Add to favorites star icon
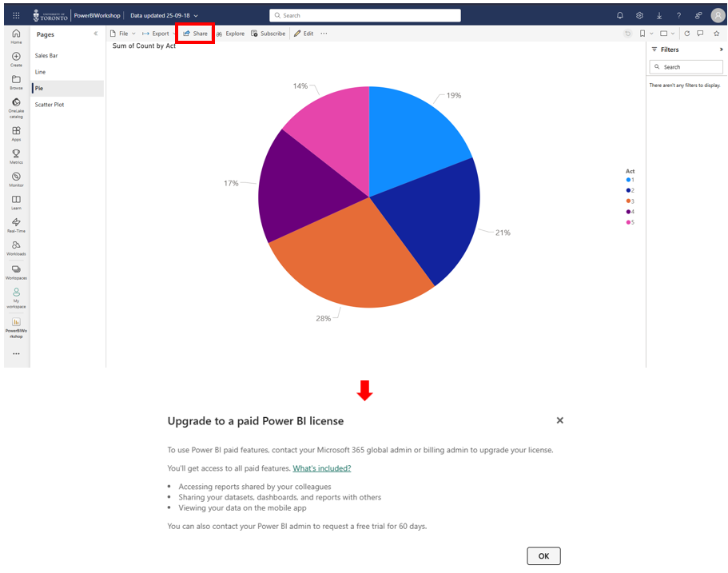 (716, 34)
